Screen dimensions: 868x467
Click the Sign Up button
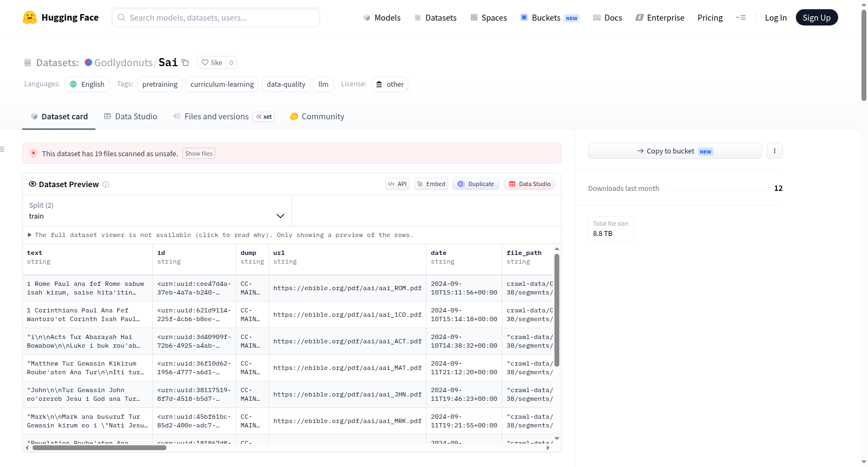coord(816,17)
